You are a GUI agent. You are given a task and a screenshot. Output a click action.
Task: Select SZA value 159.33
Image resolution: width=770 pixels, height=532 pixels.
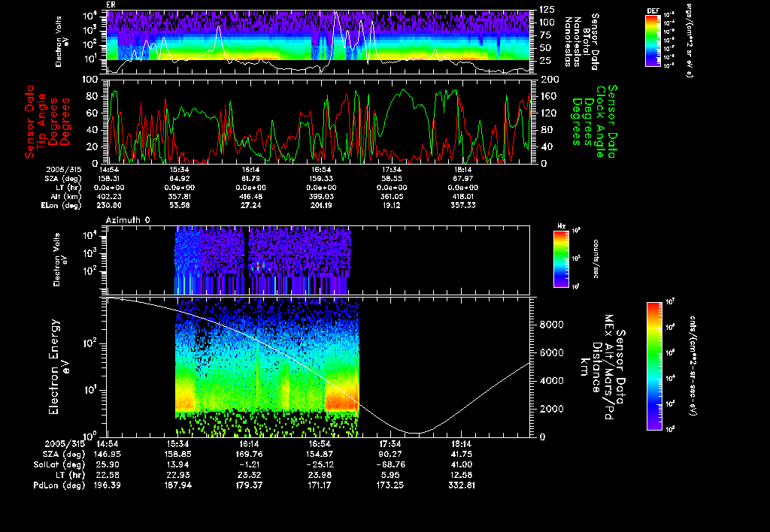(321, 179)
